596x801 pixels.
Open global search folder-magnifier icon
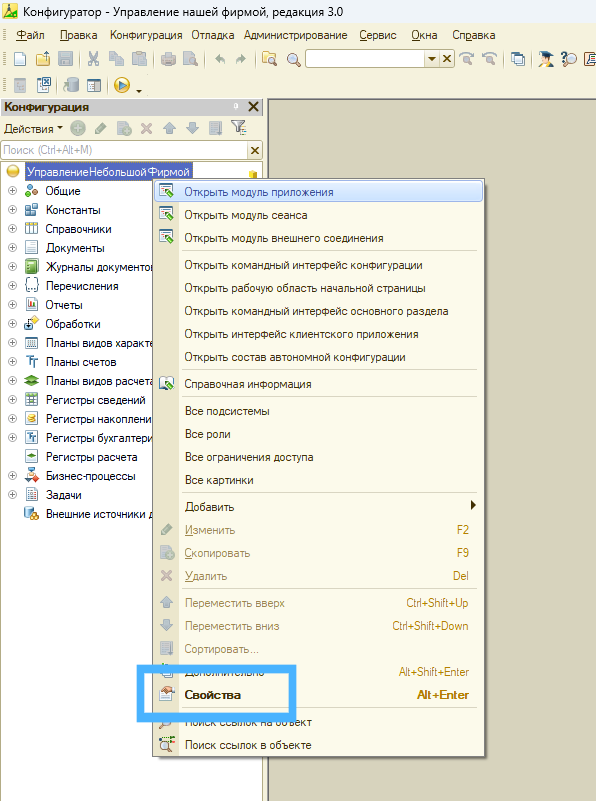coord(269,59)
